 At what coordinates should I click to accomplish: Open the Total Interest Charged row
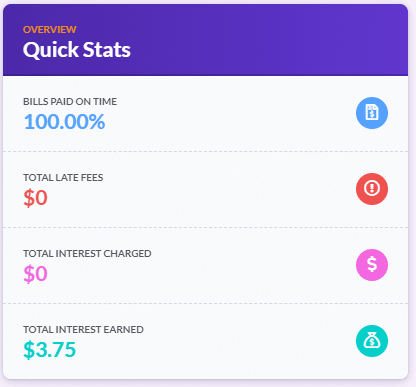[x=205, y=266]
